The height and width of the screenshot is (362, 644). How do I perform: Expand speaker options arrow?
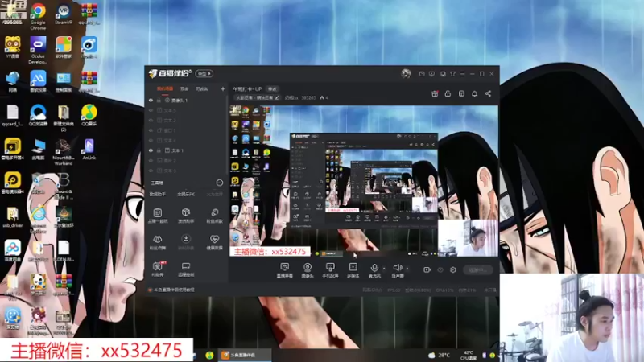tap(407, 269)
